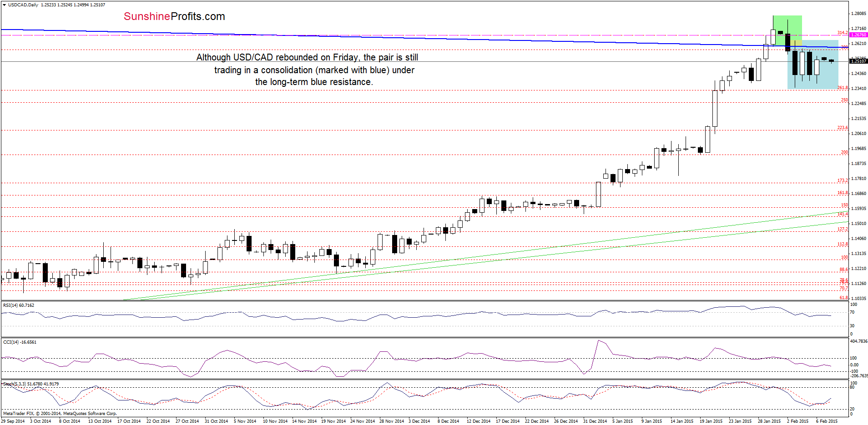
Task: Click the 1.20610 price axis label
Action: (858, 134)
